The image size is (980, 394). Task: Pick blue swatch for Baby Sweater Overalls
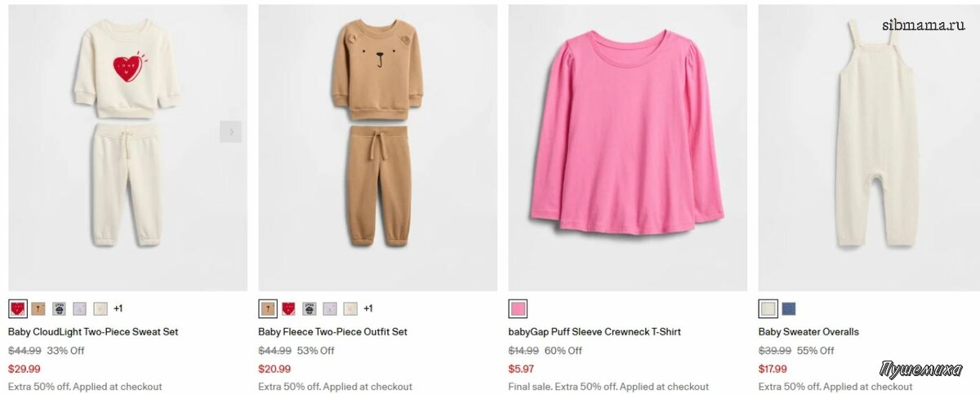[788, 308]
